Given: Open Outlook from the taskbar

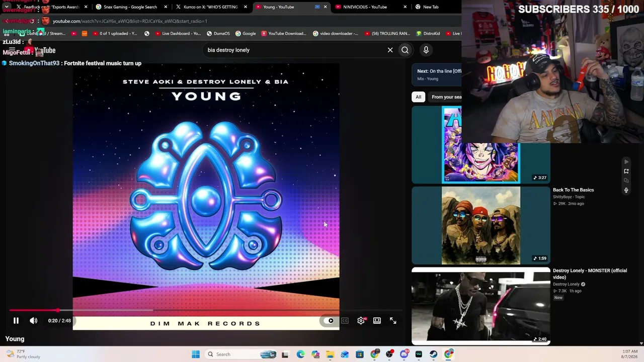Looking at the screenshot, I should click(x=345, y=354).
